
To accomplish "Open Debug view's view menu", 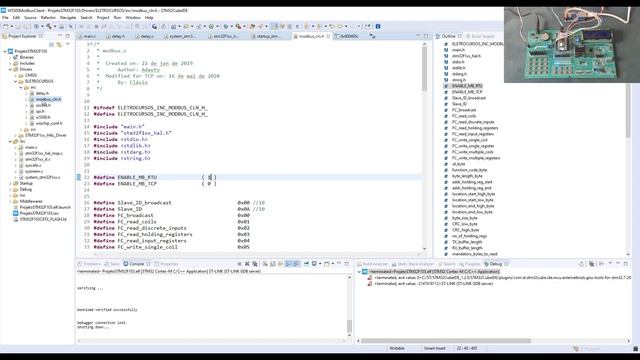I will click(x=610, y=264).
